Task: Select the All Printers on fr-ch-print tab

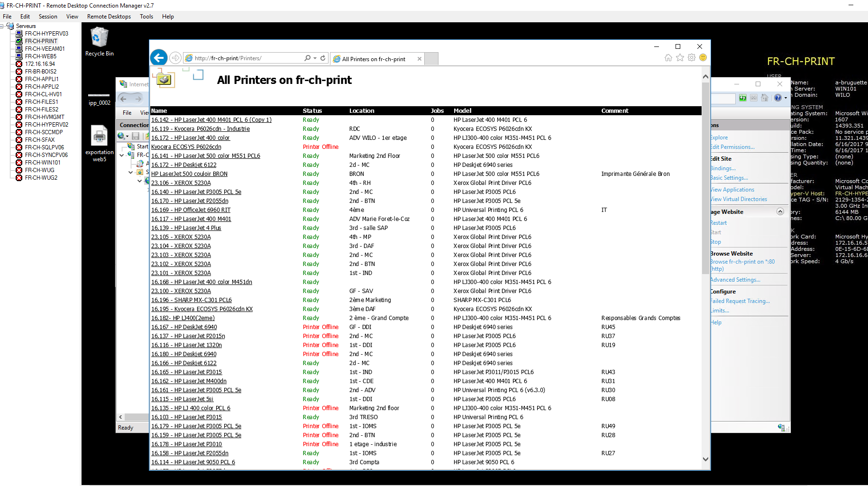Action: (374, 59)
